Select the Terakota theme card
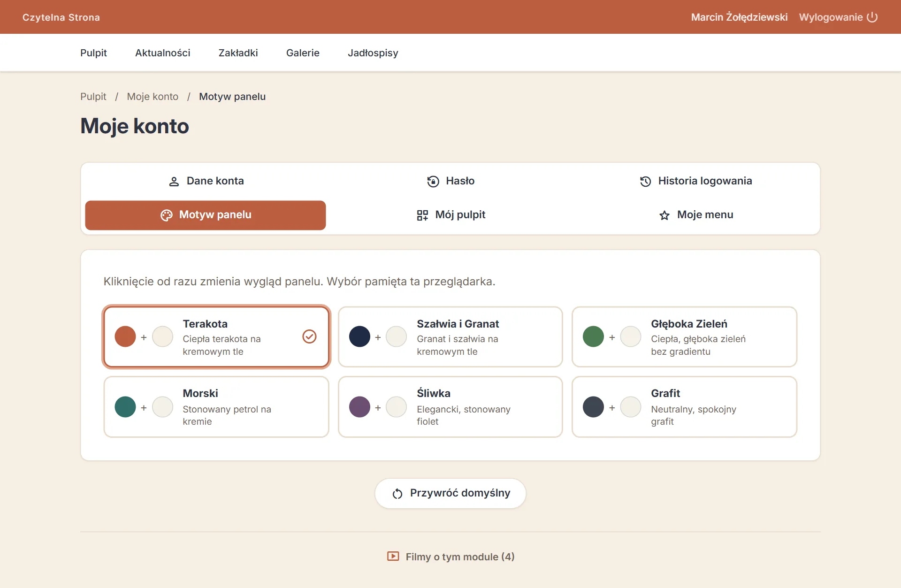Screen dimensions: 901x588 tap(216, 337)
